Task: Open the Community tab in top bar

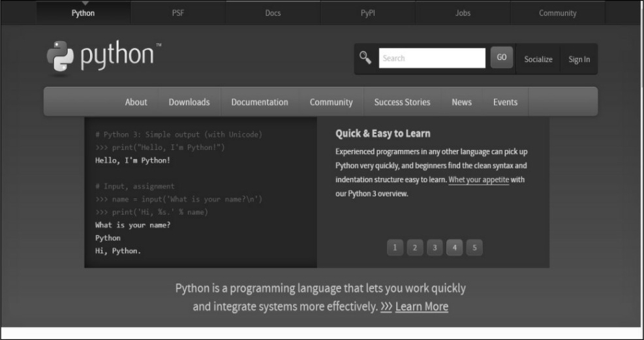Action: [557, 13]
